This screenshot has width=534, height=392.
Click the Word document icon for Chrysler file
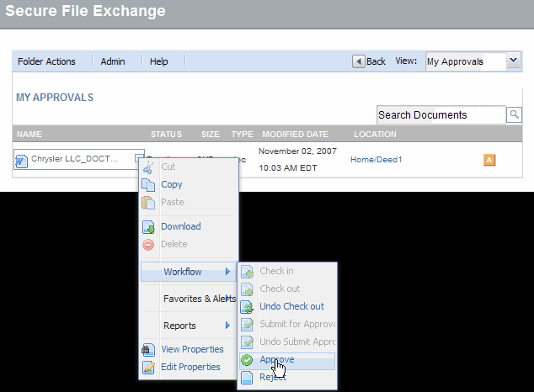click(22, 160)
